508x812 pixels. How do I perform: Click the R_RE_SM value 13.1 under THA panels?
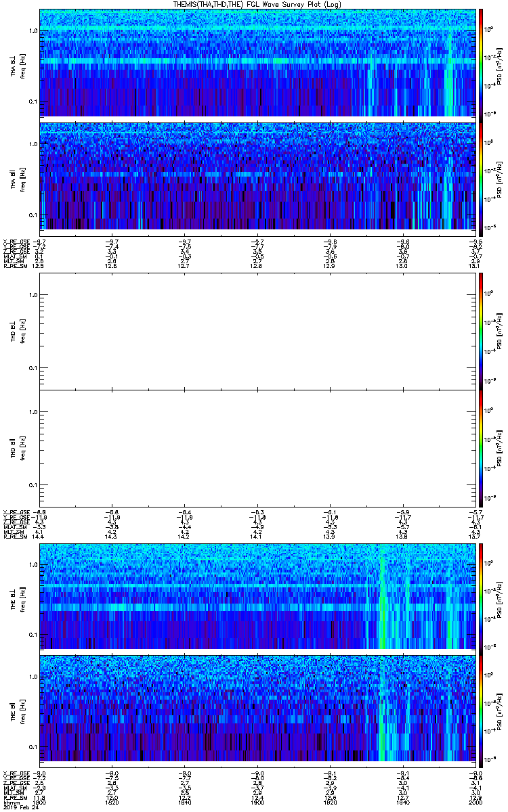[474, 266]
